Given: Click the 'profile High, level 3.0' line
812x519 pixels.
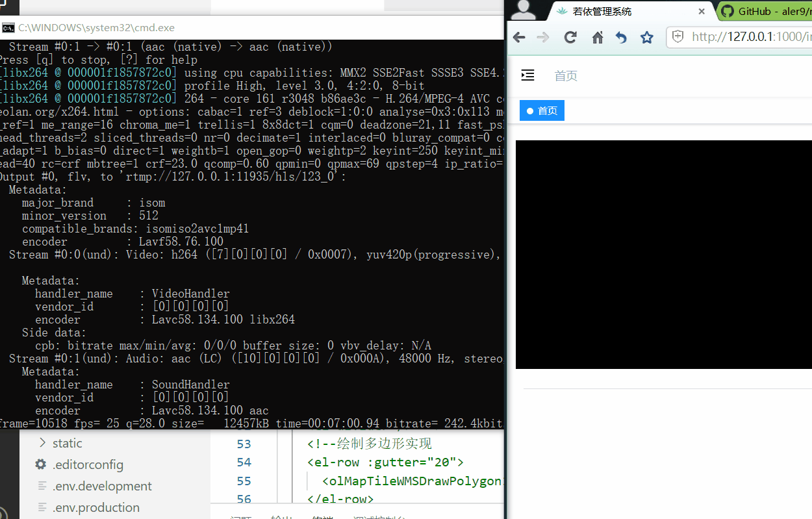Looking at the screenshot, I should click(x=212, y=86).
